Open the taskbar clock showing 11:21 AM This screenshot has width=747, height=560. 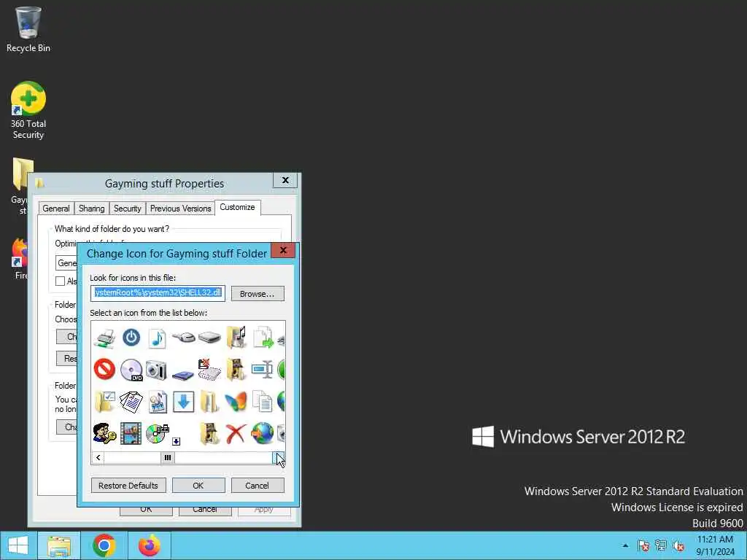click(715, 545)
